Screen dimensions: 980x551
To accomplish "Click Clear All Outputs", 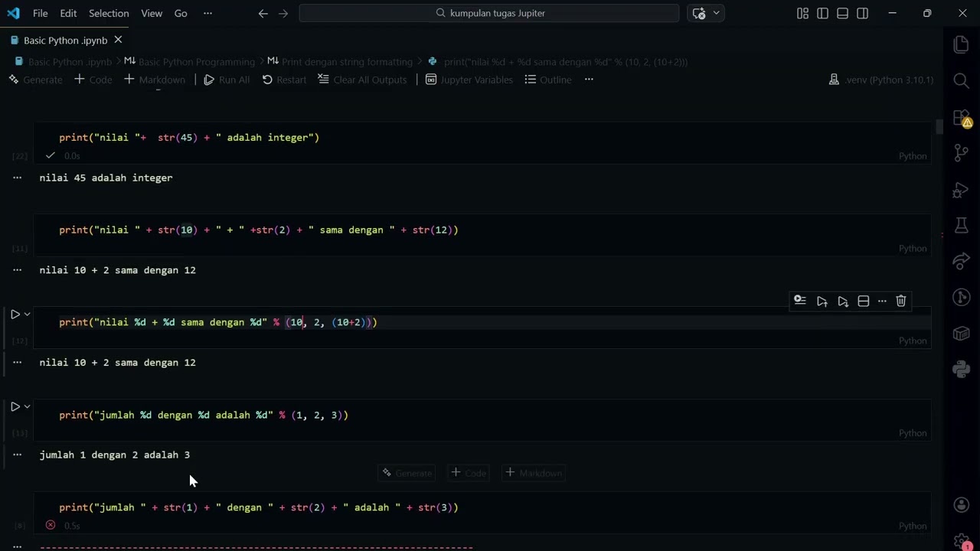I will pos(362,80).
